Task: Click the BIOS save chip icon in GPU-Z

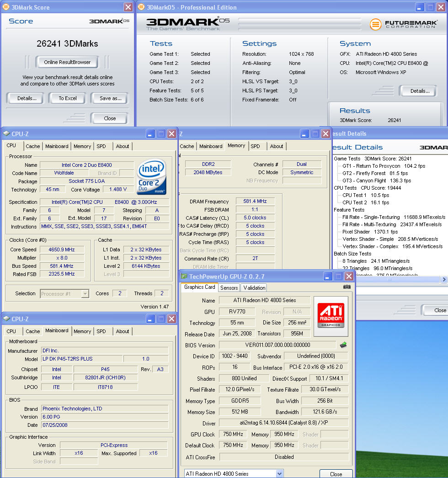Action: (x=343, y=345)
